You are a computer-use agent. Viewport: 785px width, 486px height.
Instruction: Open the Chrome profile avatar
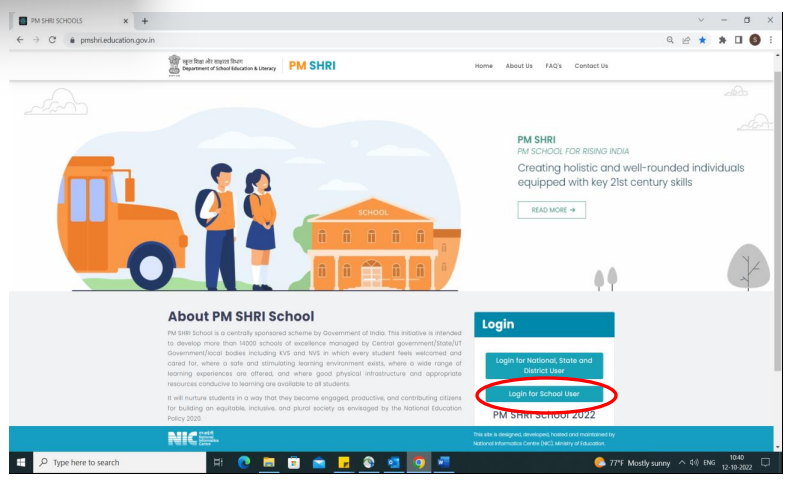pyautogui.click(x=755, y=40)
